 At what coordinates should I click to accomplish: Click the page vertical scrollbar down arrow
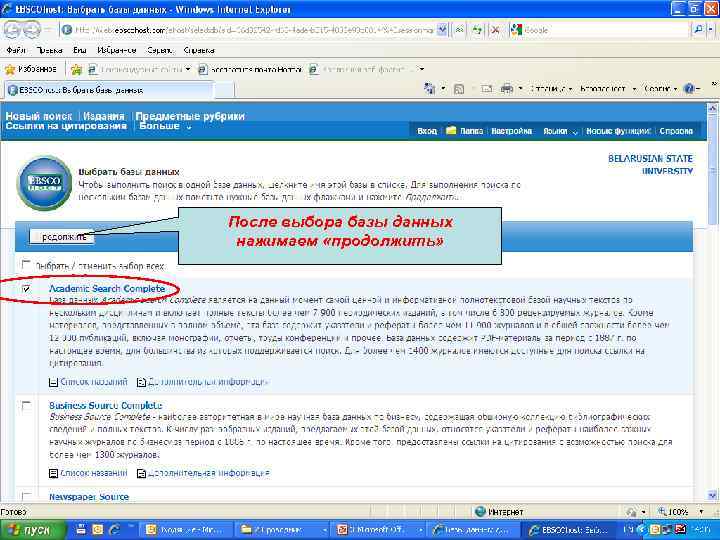[x=712, y=496]
